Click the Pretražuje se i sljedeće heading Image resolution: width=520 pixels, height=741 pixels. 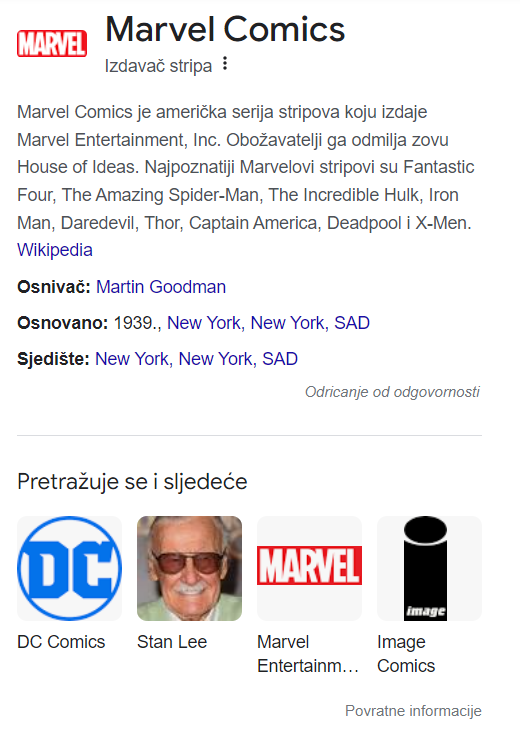132,482
